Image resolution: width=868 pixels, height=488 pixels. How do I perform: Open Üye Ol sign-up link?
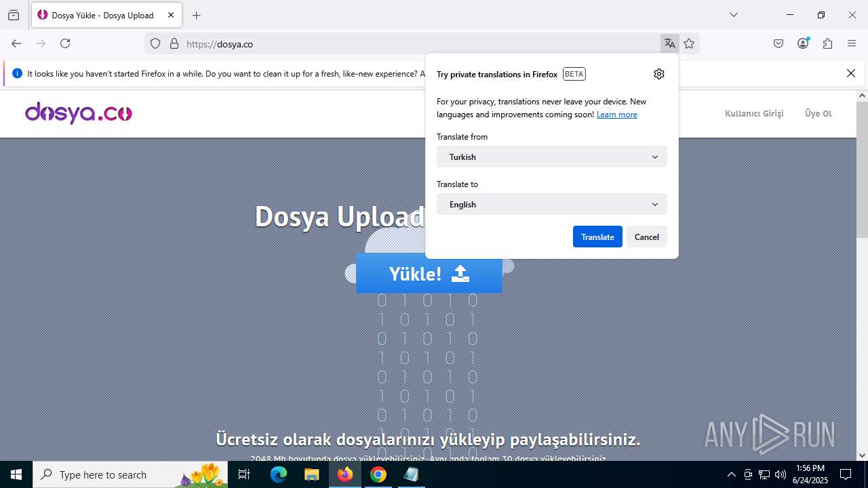pyautogui.click(x=818, y=113)
